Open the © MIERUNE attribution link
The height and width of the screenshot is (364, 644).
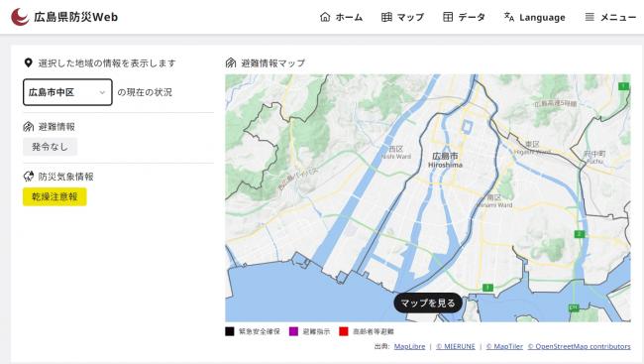tap(456, 347)
